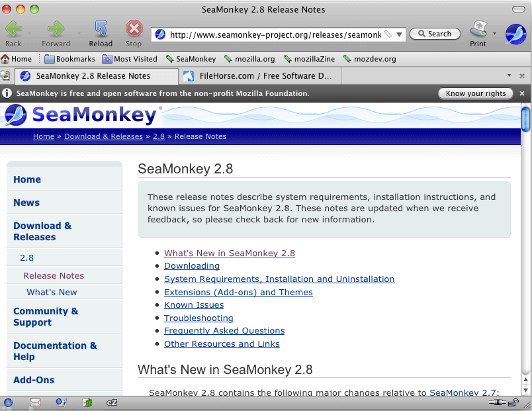Switch to the FileHorse.com tab
532x411 pixels.
260,76
